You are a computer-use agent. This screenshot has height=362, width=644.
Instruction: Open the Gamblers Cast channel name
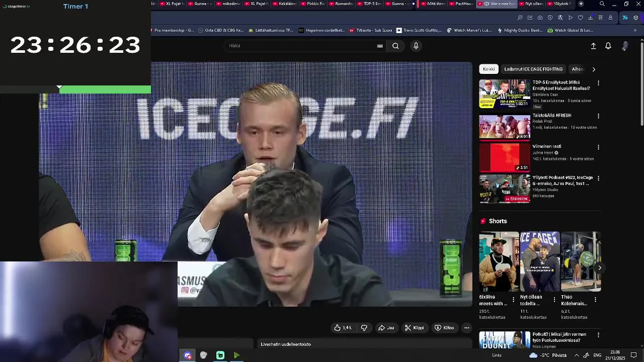click(x=545, y=95)
